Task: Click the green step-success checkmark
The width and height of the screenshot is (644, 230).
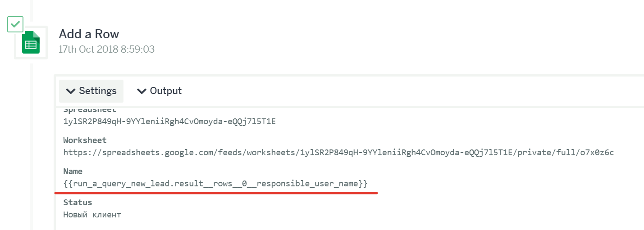Action: (x=15, y=24)
